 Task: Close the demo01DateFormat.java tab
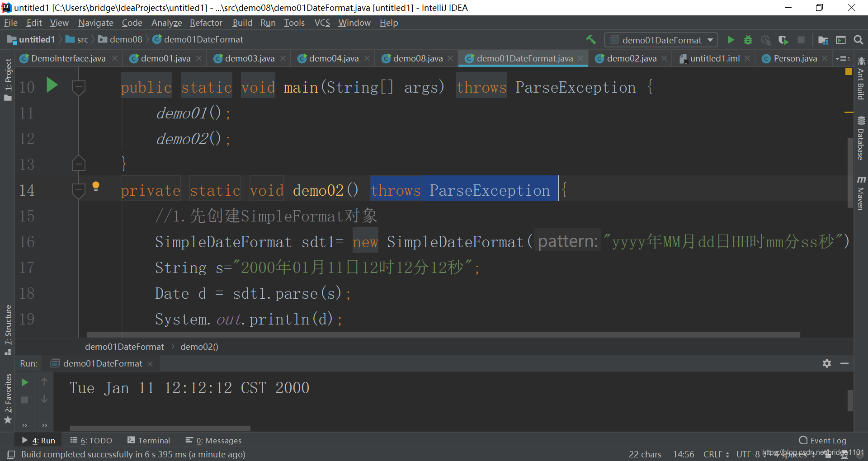coord(580,59)
